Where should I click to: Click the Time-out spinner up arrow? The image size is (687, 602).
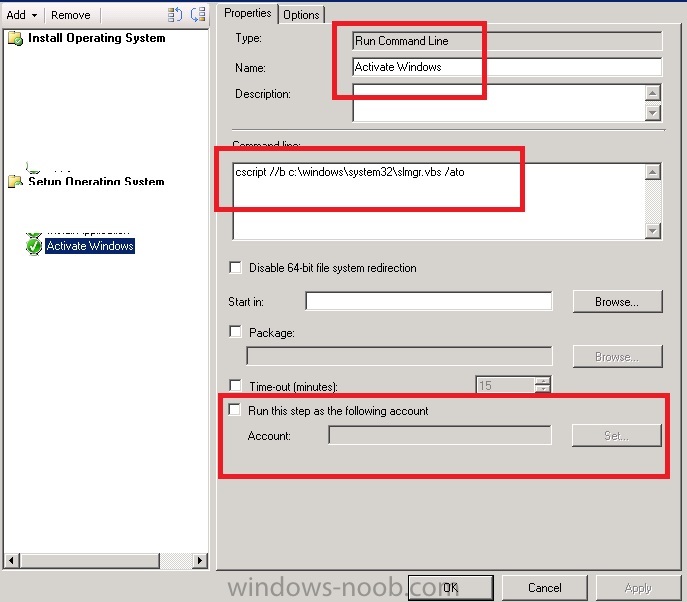click(543, 381)
